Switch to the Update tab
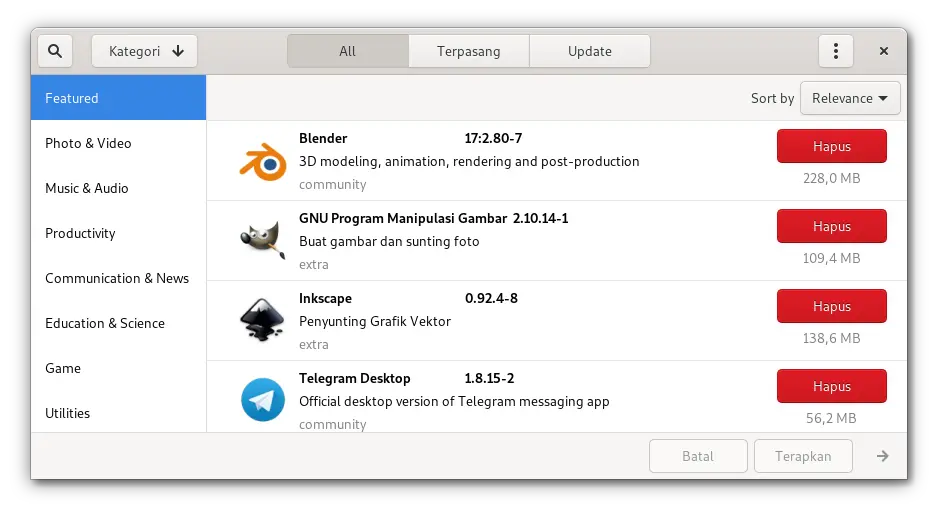 pos(590,51)
